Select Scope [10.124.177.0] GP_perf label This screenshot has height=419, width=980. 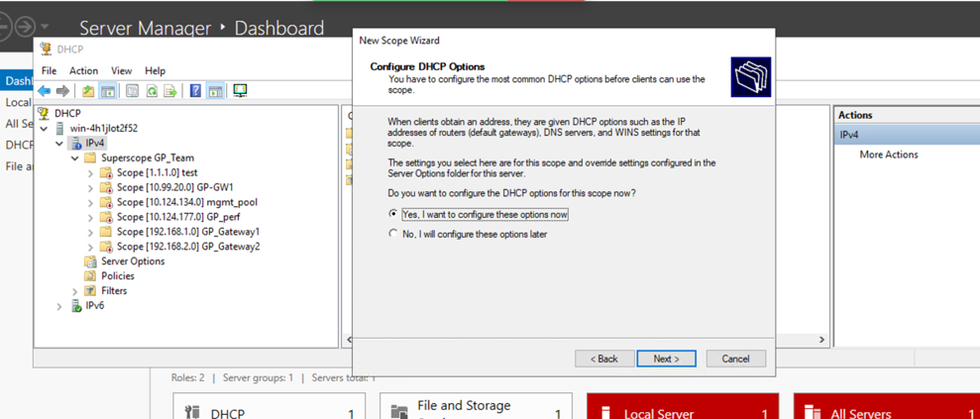click(178, 217)
